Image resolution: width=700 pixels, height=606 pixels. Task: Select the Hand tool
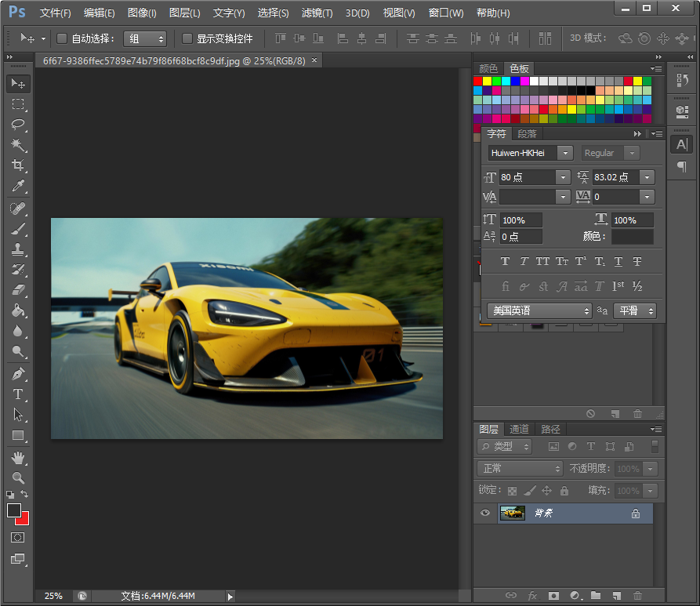pyautogui.click(x=18, y=457)
